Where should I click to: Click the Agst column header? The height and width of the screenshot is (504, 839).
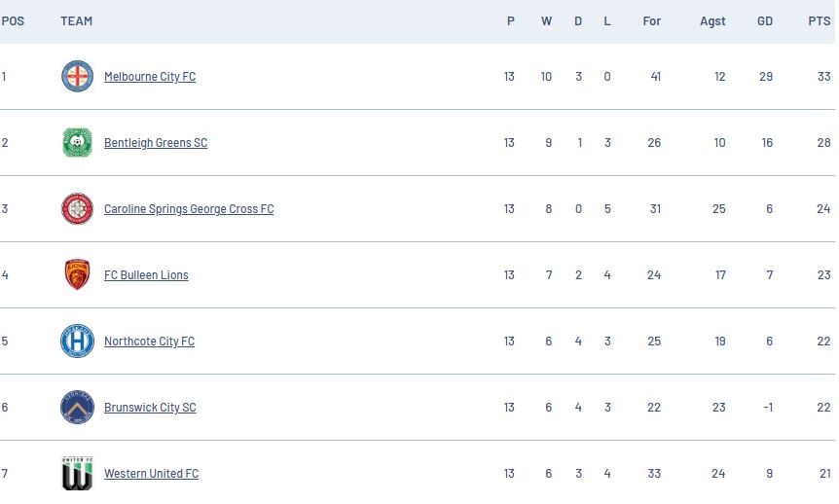point(712,21)
